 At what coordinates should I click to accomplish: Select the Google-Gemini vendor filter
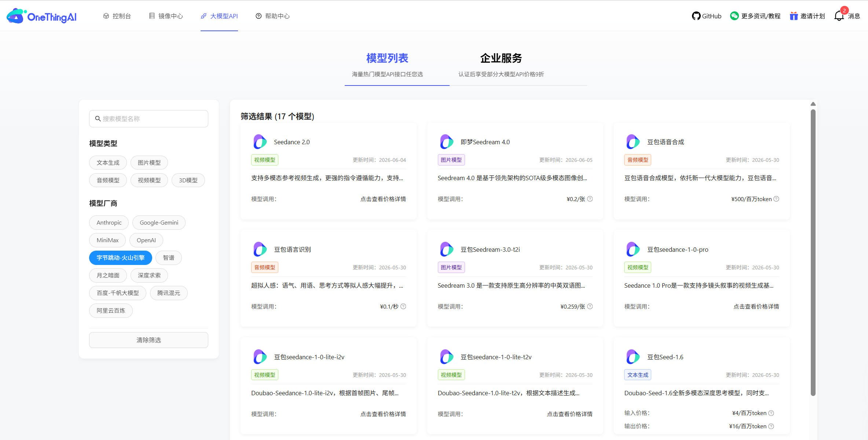[159, 222]
